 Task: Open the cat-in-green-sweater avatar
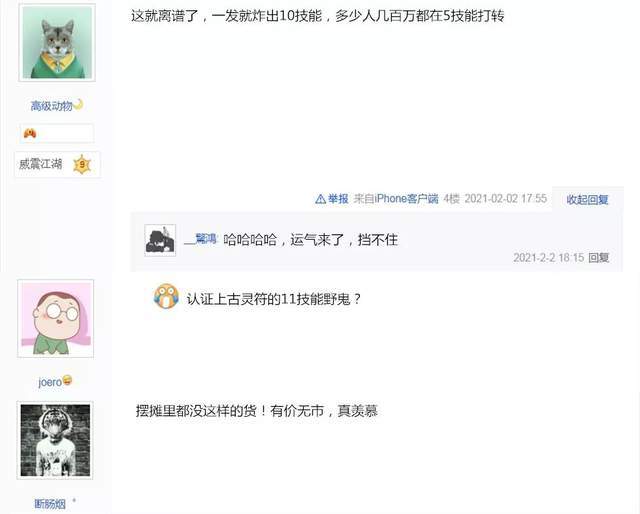(57, 43)
